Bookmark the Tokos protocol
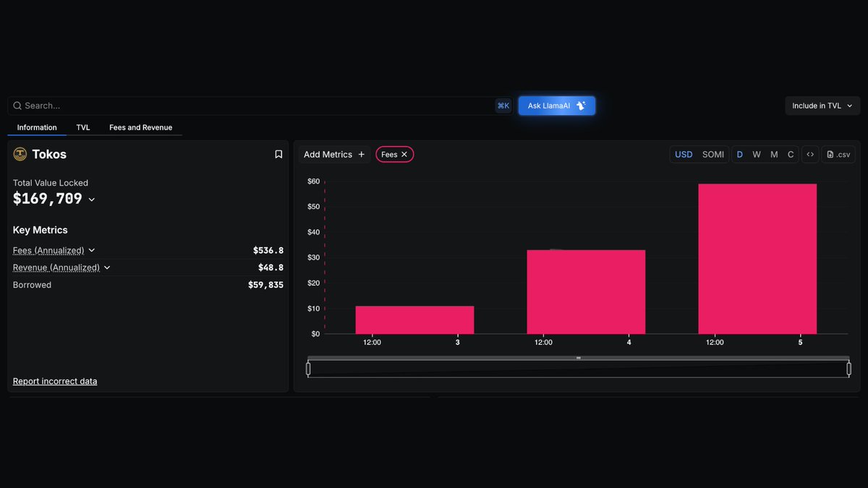The width and height of the screenshot is (868, 488). point(278,154)
